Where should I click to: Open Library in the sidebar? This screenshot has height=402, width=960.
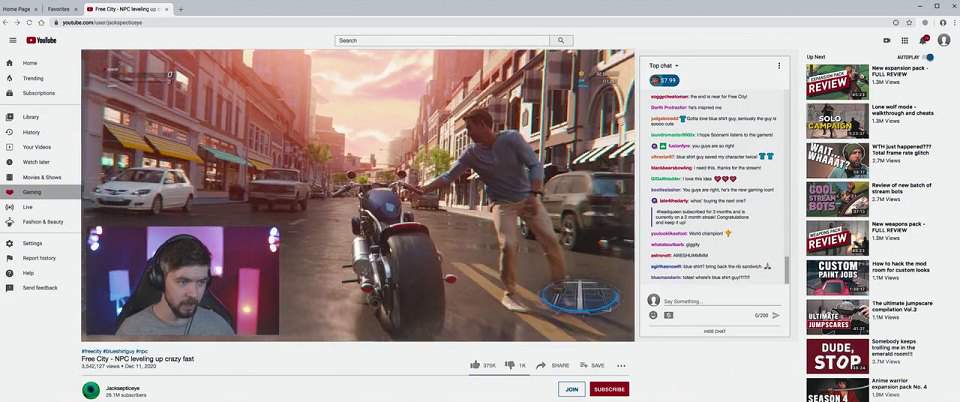pos(40,117)
